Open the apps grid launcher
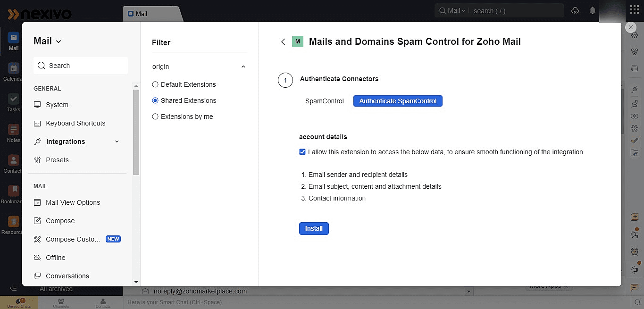 pos(635,10)
